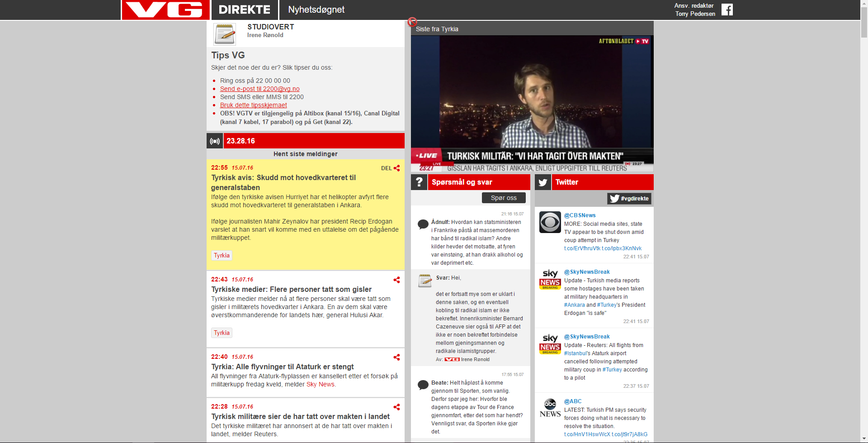Click the 23.28.16 live clock bar

click(x=314, y=141)
